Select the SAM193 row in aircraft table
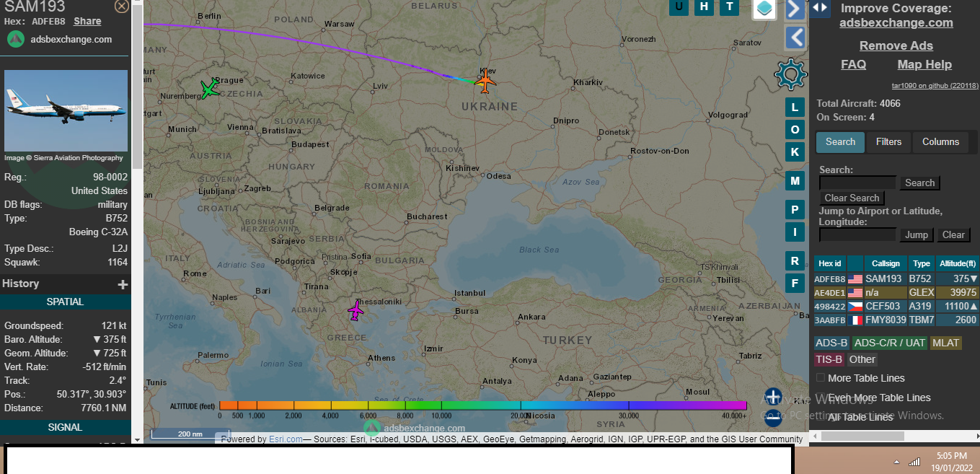980x474 pixels. pyautogui.click(x=896, y=278)
